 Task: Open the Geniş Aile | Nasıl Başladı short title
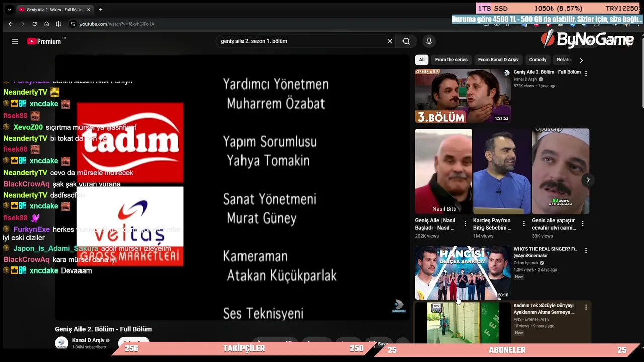435,224
